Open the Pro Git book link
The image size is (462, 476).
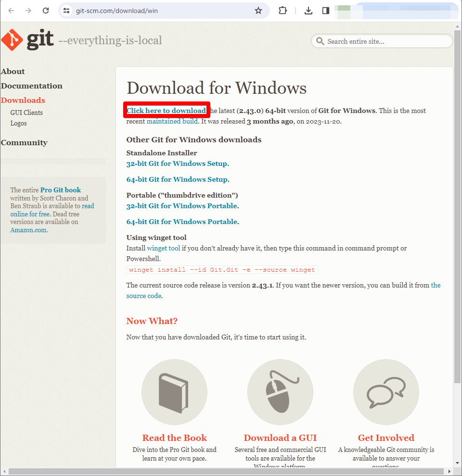pos(61,190)
